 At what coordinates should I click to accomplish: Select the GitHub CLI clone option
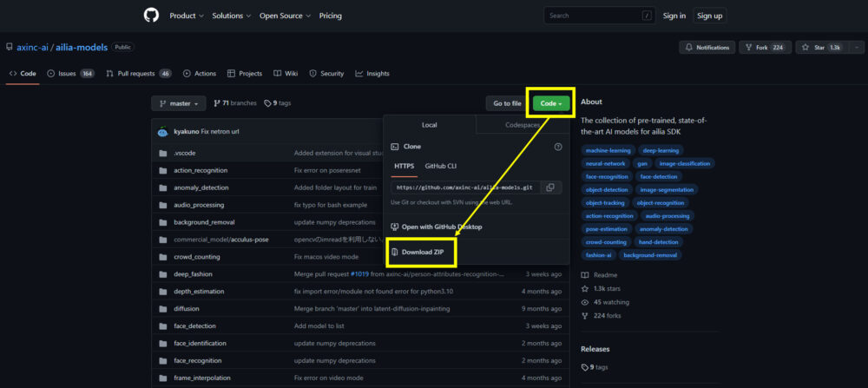[x=440, y=165]
